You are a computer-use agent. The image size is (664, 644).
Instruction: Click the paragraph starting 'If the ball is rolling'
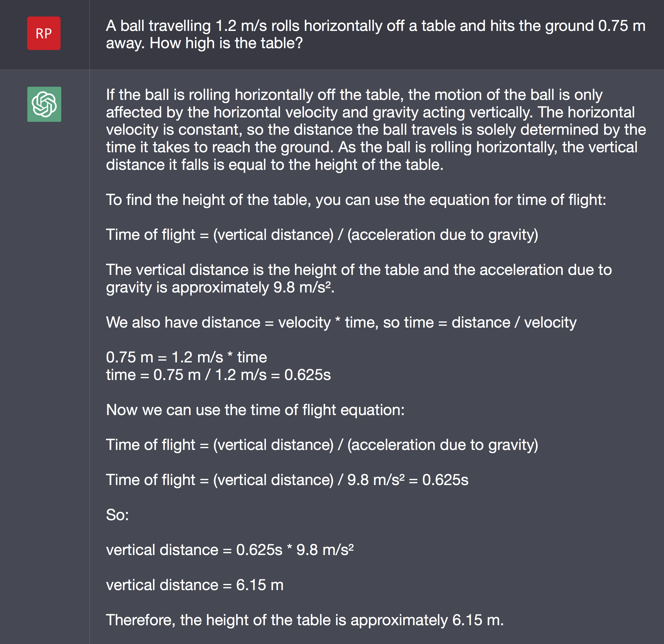tap(376, 130)
